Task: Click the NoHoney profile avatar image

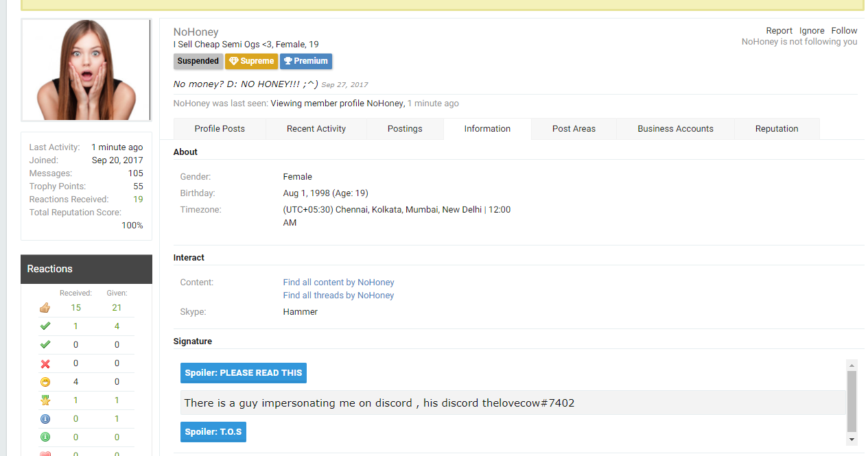Action: pos(86,70)
